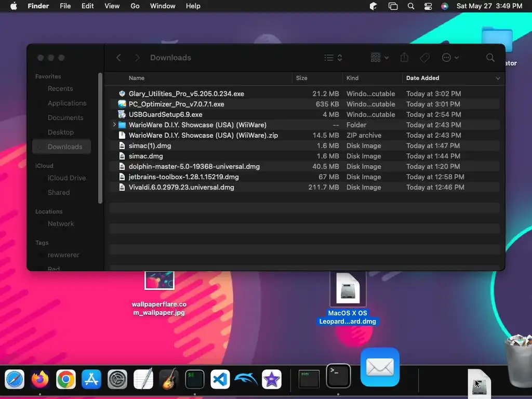This screenshot has height=399, width=532.
Task: Open App Store from the Dock
Action: [x=91, y=379]
